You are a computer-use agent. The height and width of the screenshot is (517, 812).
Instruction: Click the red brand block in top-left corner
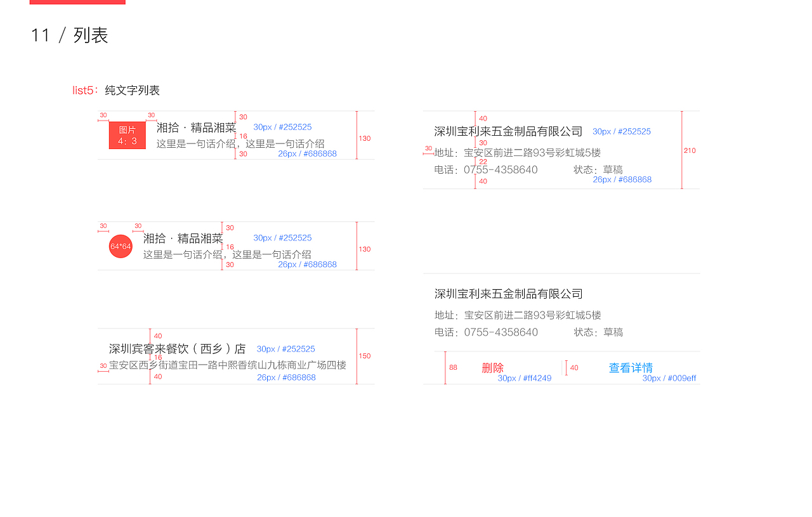(77, 3)
